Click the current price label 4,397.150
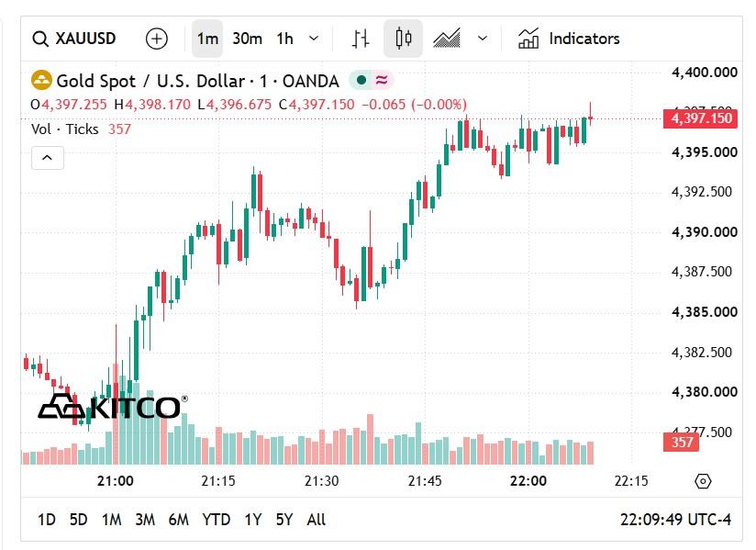756x550 pixels. (x=701, y=118)
